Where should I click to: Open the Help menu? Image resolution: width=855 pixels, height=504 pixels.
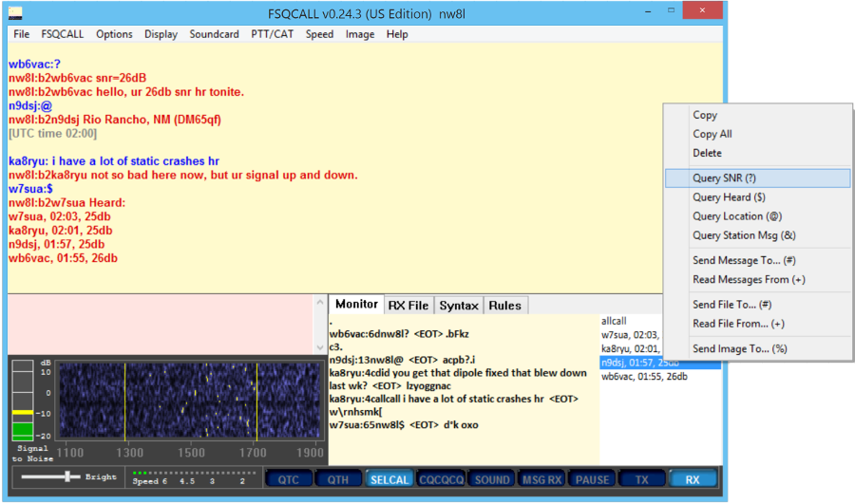tap(397, 34)
